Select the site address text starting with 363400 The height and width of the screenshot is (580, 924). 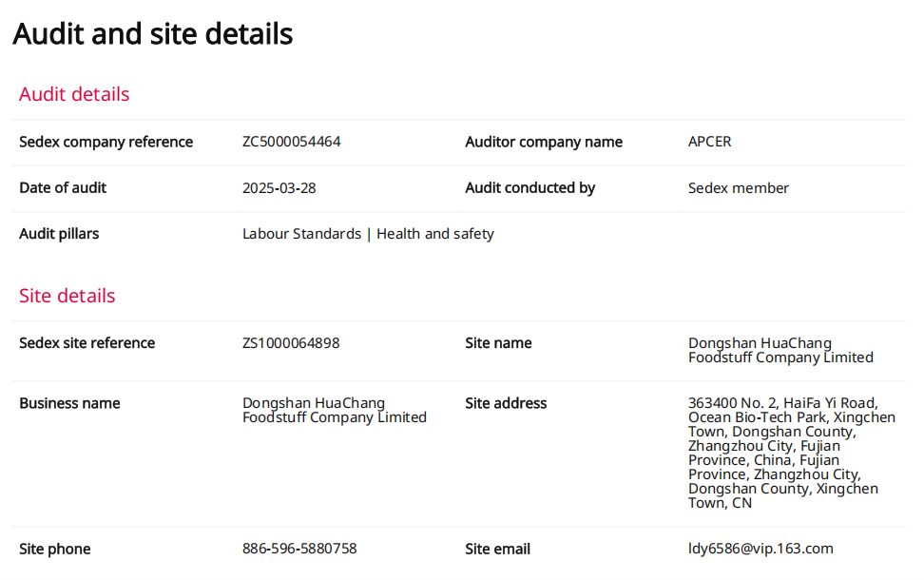click(x=791, y=453)
